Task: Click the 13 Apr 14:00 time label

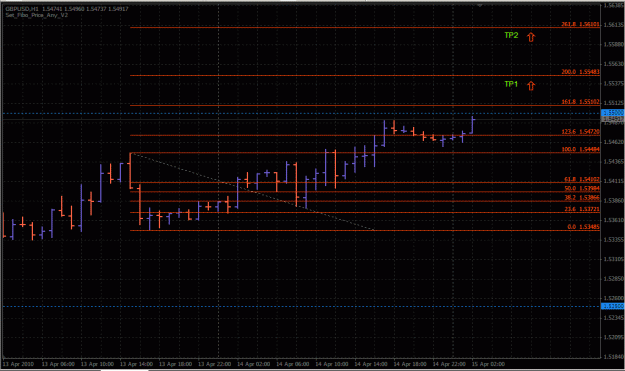Action: click(136, 364)
